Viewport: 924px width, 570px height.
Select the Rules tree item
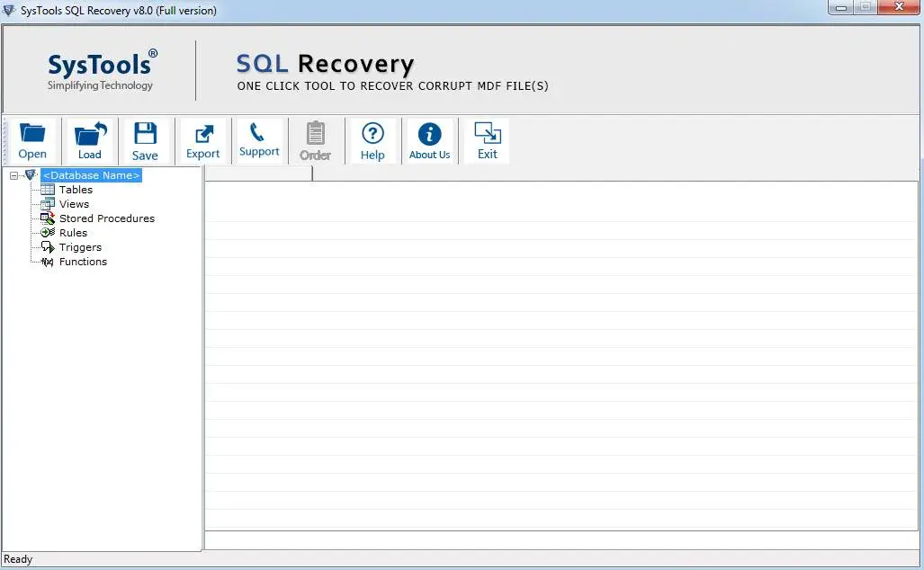click(x=73, y=233)
